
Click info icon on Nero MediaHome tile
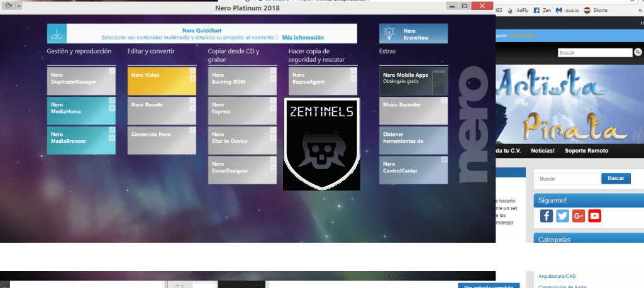(112, 101)
